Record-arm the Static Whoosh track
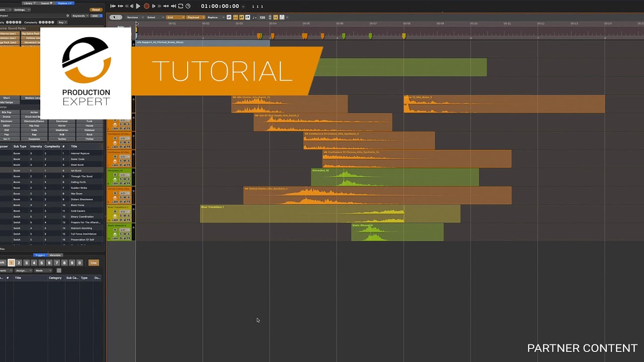 115,230
